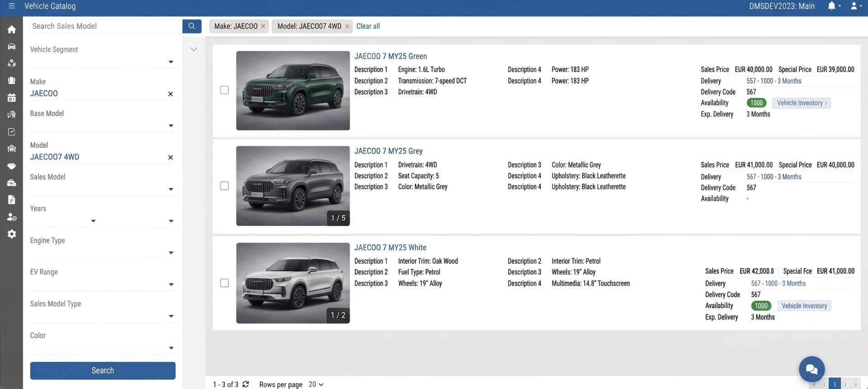The height and width of the screenshot is (389, 868).
Task: Open the first Years dropdown
Action: tap(93, 221)
